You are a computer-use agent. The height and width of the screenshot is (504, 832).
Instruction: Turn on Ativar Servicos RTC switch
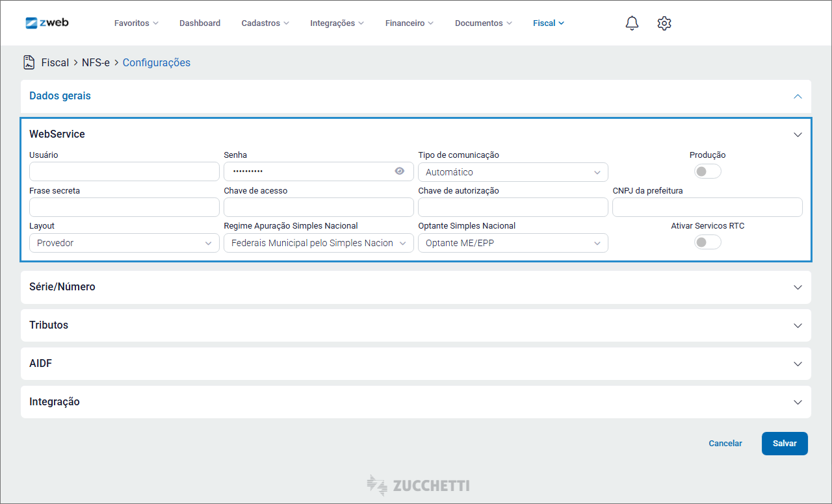pos(707,242)
